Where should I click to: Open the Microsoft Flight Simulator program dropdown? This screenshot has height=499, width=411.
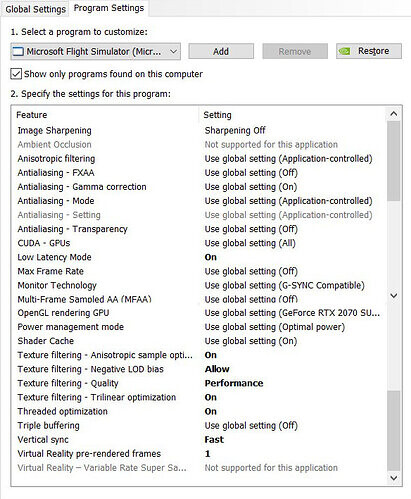[95, 51]
